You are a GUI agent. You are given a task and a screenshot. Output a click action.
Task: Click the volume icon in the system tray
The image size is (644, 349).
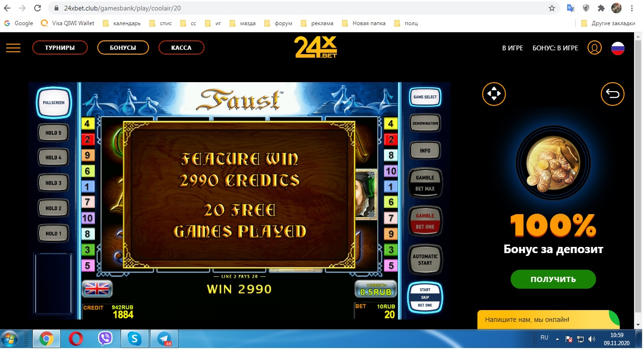coord(591,339)
